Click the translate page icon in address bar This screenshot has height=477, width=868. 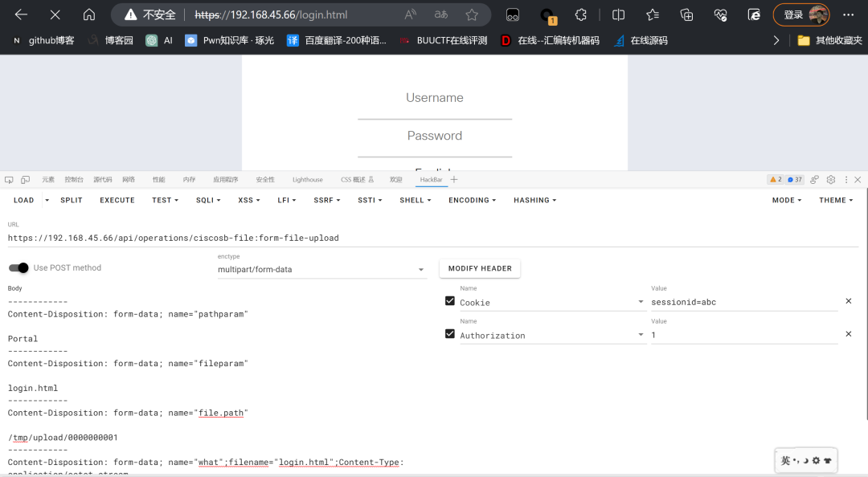pos(441,15)
